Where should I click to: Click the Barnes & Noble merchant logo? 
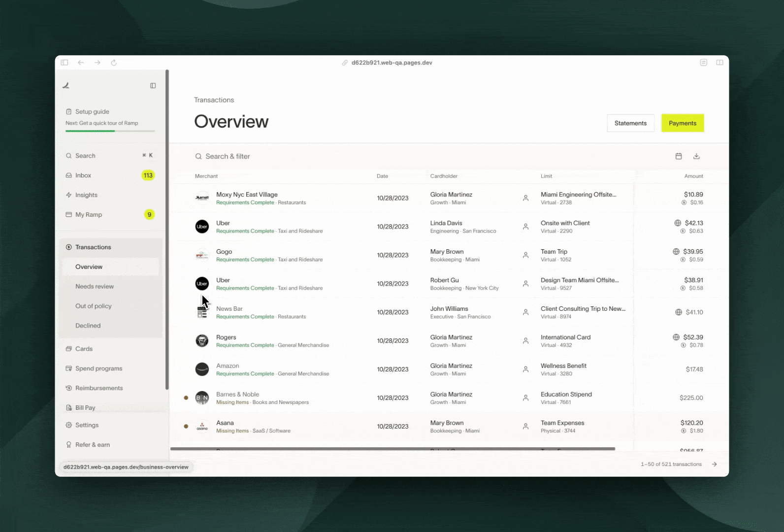pyautogui.click(x=202, y=398)
